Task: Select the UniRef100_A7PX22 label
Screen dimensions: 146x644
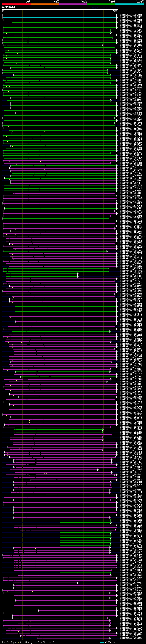Action: (131, 352)
